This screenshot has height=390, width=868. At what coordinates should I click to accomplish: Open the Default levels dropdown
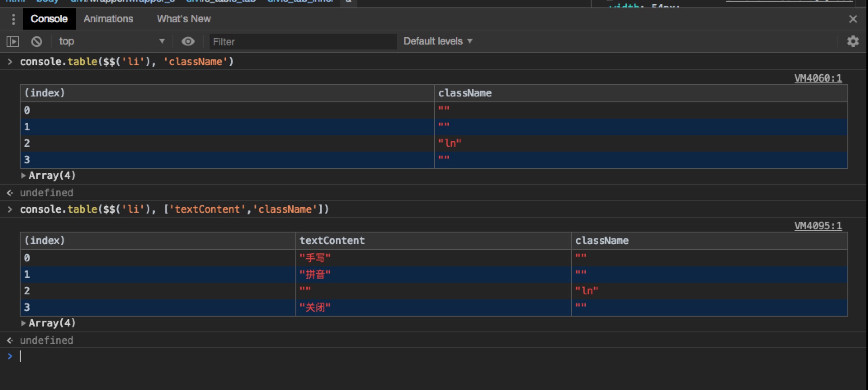[x=438, y=41]
